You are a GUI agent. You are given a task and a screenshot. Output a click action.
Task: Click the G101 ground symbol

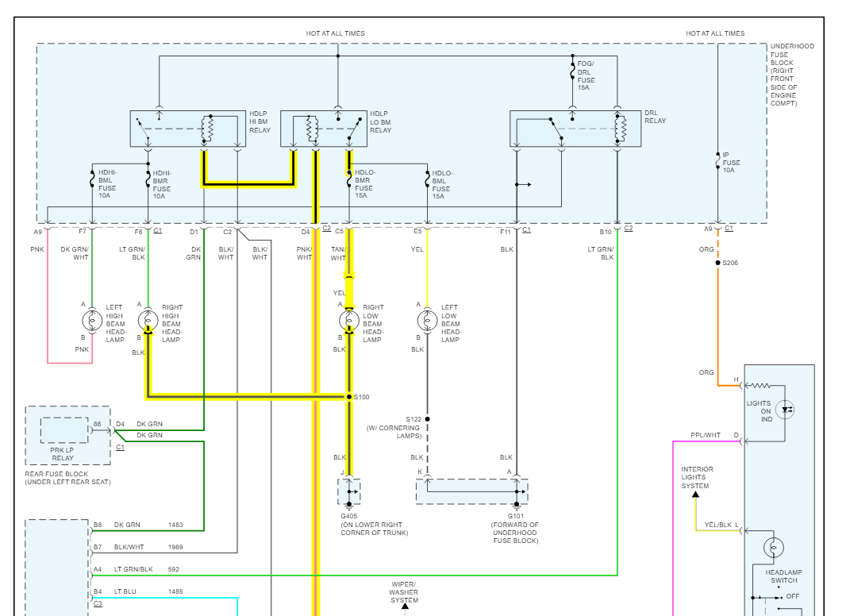tap(516, 506)
